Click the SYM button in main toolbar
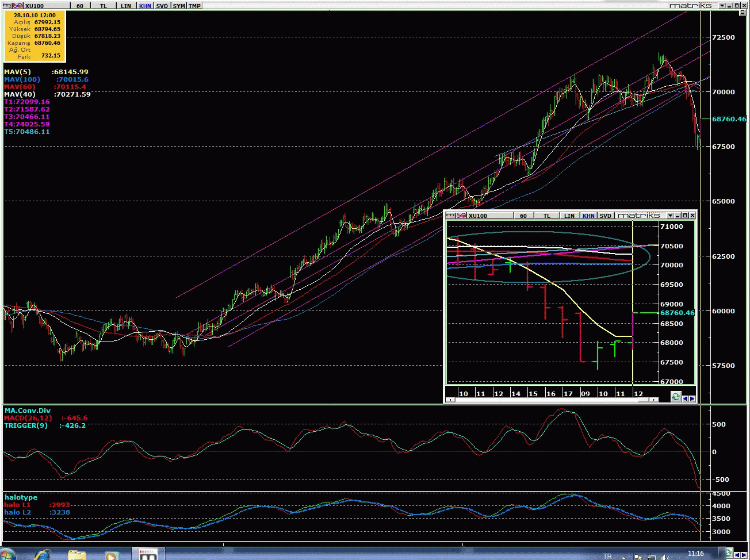This screenshot has height=560, width=750. click(179, 6)
